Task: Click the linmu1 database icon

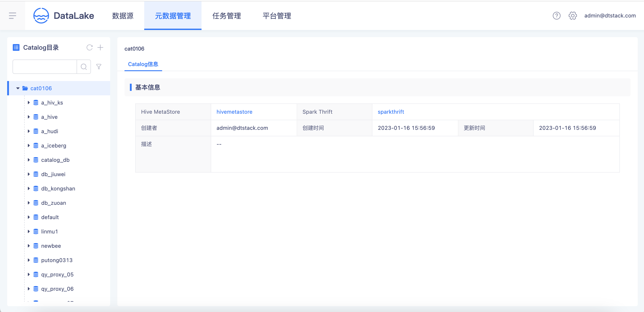Action: (36, 232)
